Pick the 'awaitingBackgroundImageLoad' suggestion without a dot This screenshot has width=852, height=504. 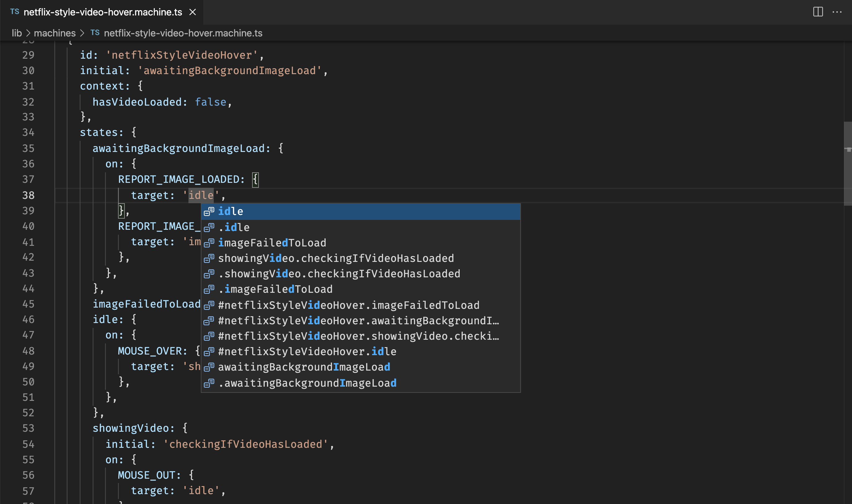point(304,367)
